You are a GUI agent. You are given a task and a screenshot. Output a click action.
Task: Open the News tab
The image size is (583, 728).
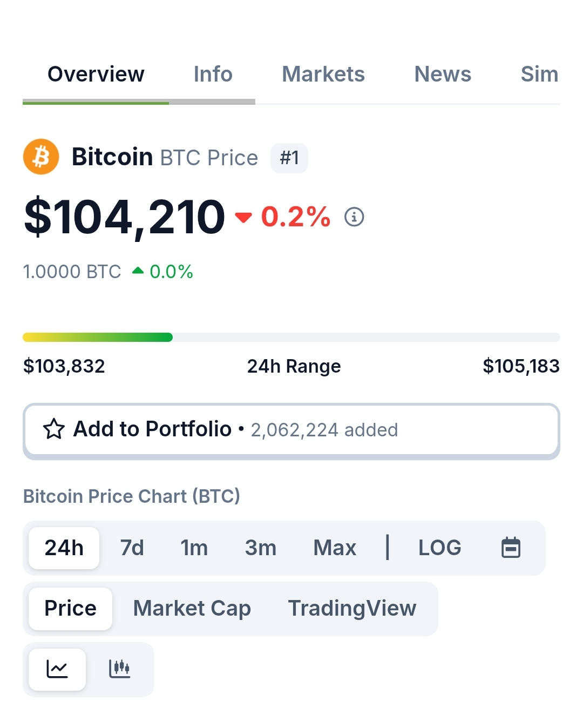click(443, 74)
